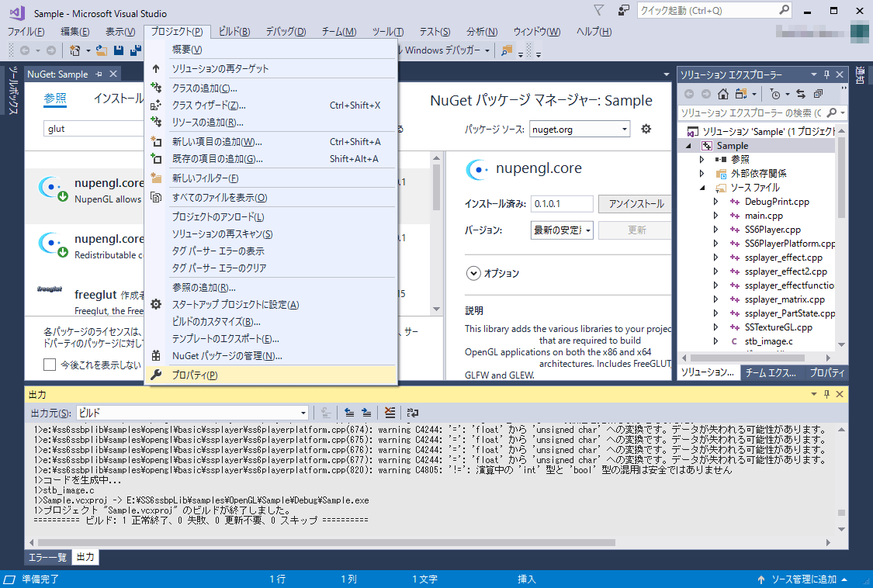Click the Solution Explorer search magnifier icon

[x=832, y=113]
